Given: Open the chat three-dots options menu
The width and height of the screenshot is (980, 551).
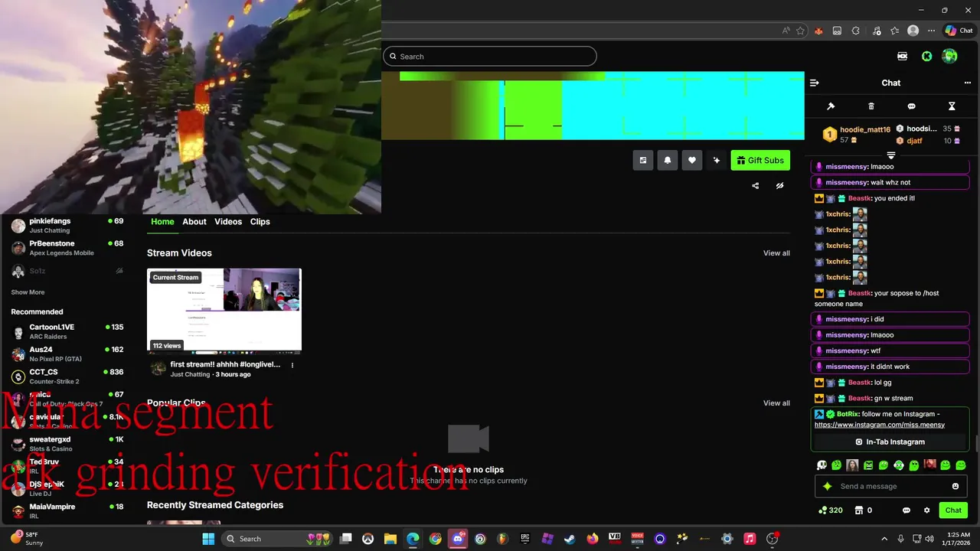Looking at the screenshot, I should pyautogui.click(x=968, y=83).
